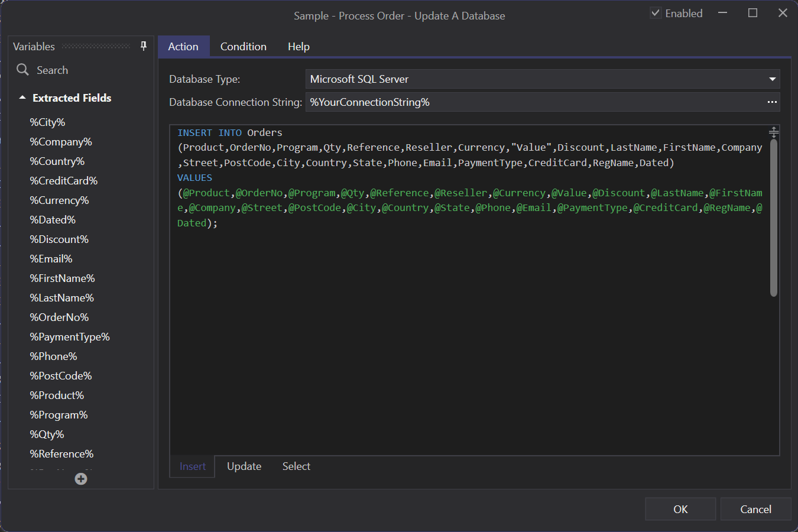
Task: Select the %Product% variable
Action: [57, 395]
